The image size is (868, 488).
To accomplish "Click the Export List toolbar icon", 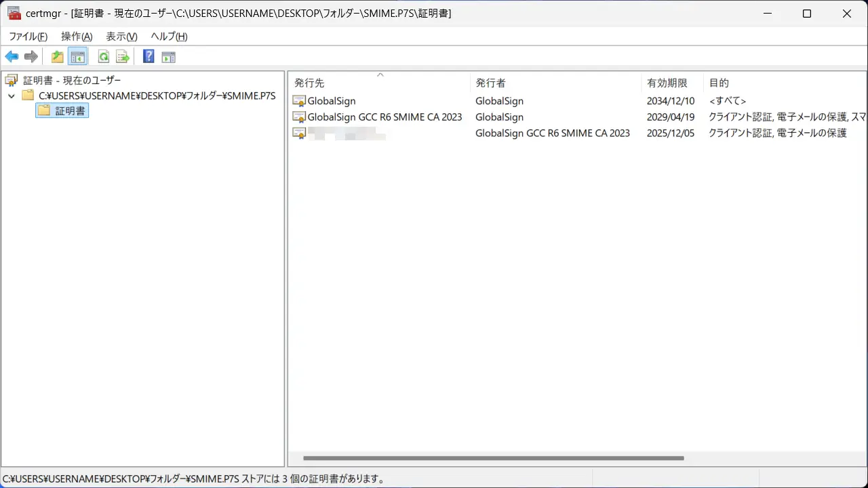I will pyautogui.click(x=123, y=57).
